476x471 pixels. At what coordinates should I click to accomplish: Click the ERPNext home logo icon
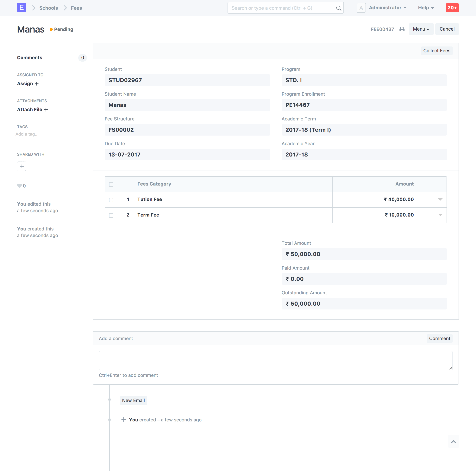tap(22, 7)
